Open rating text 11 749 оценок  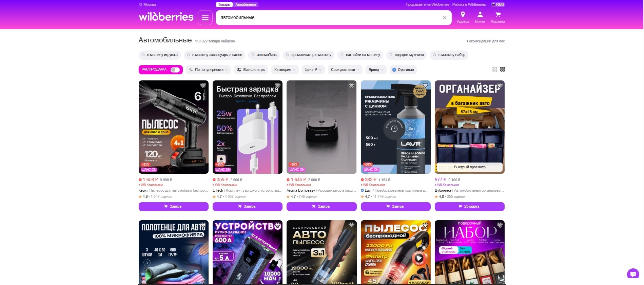[384, 196]
